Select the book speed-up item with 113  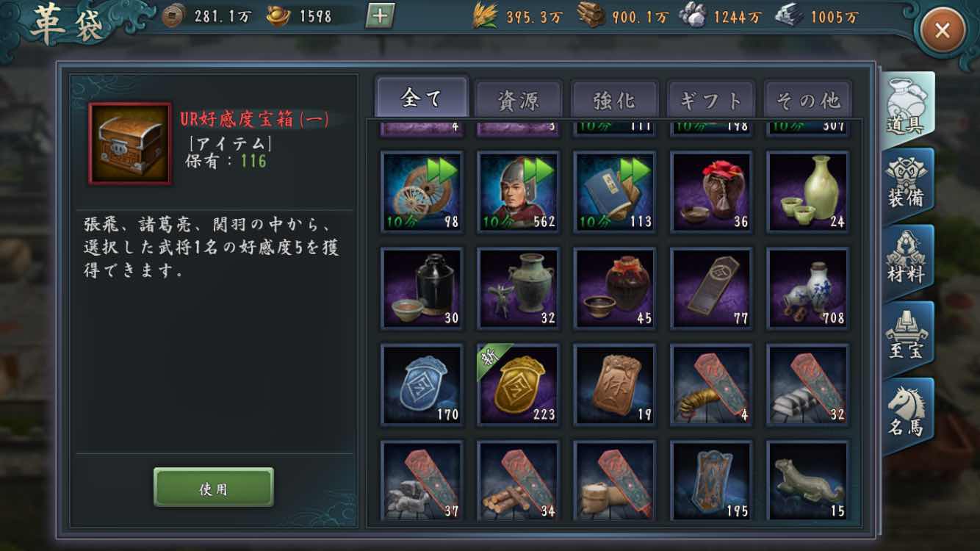tap(615, 192)
